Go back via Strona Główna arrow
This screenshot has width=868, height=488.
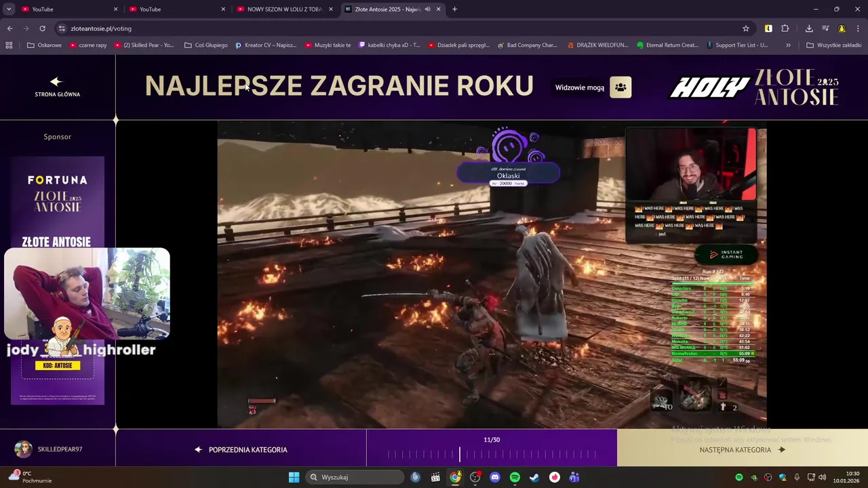56,81
